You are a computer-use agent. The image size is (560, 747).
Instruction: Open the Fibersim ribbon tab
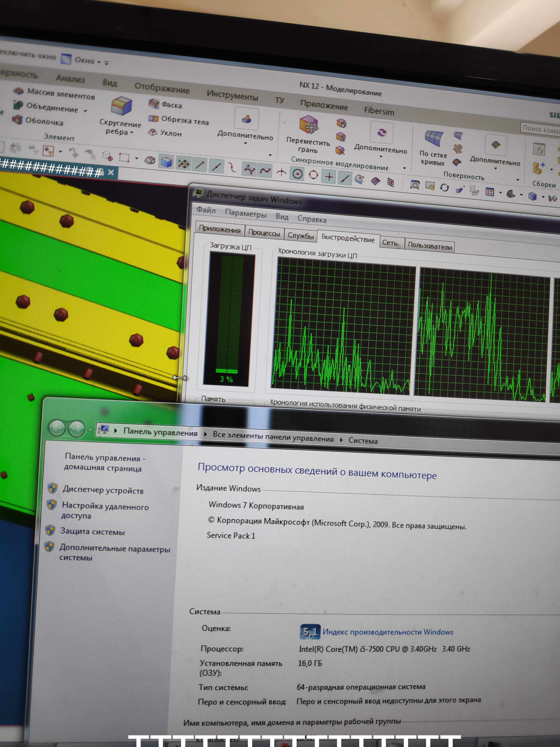pos(379,111)
